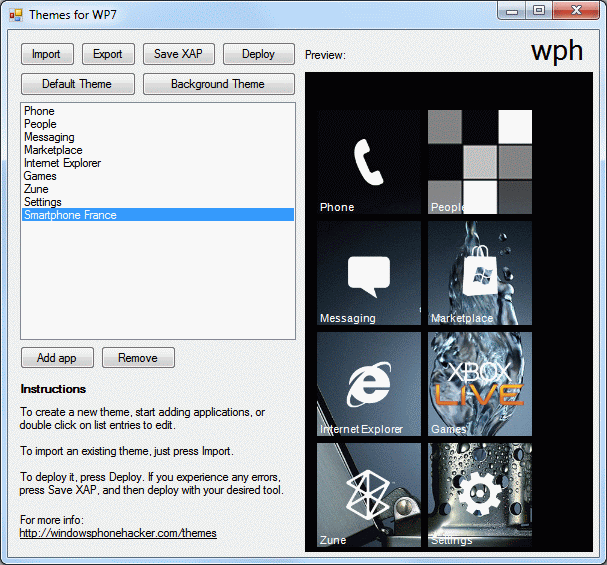The image size is (607, 565).
Task: Export the current theme
Action: click(x=108, y=54)
